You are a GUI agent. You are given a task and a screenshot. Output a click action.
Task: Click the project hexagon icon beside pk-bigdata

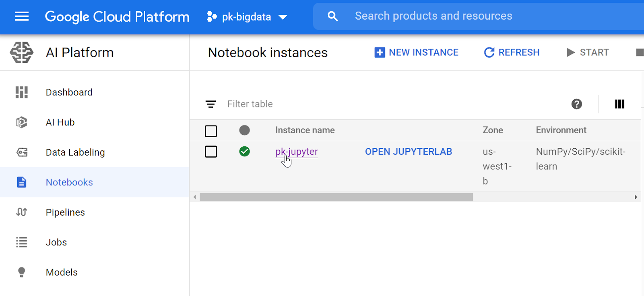click(x=212, y=17)
